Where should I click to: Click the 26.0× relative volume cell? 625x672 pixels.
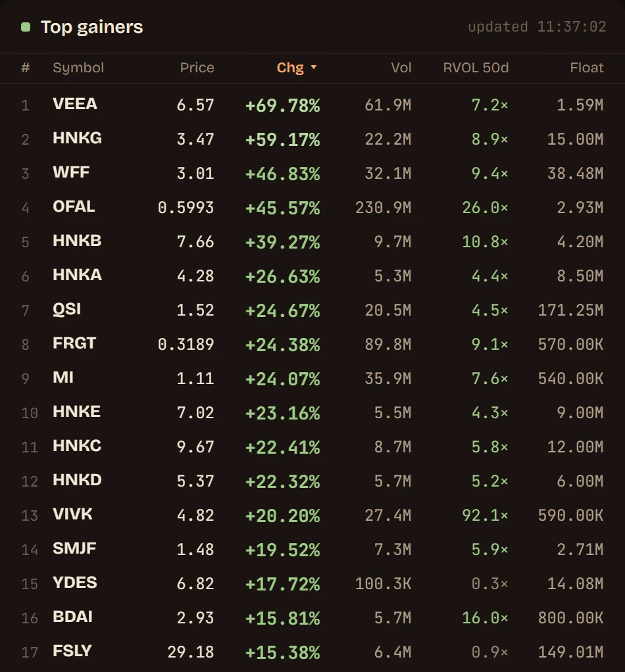click(486, 208)
